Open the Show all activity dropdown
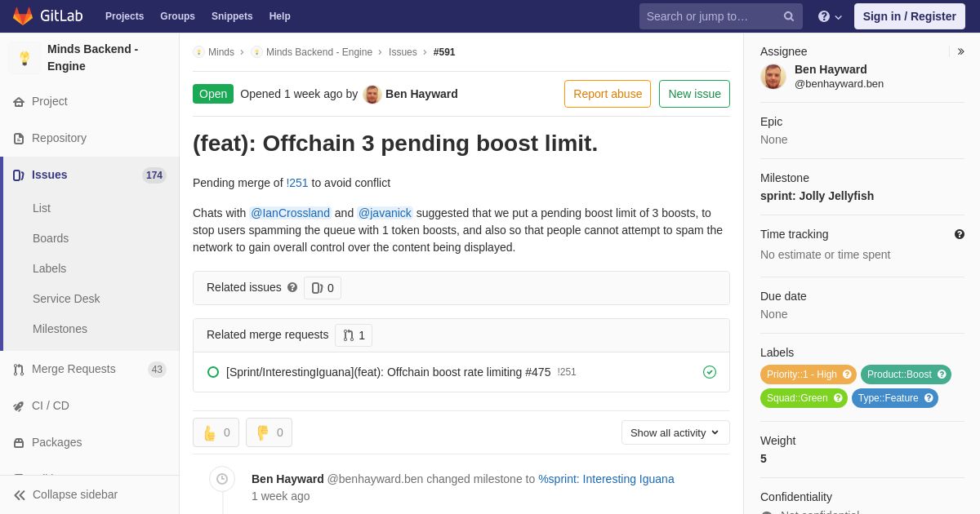This screenshot has height=514, width=980. (x=675, y=432)
